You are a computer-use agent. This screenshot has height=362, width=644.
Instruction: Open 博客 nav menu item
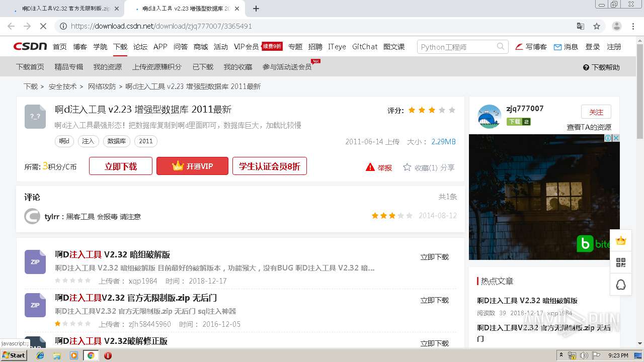tap(80, 47)
